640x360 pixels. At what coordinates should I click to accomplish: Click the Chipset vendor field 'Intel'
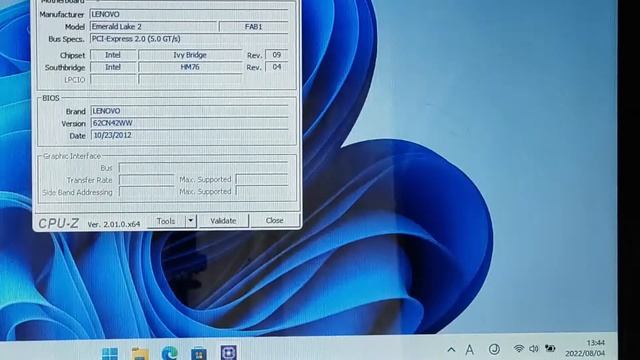click(113, 55)
